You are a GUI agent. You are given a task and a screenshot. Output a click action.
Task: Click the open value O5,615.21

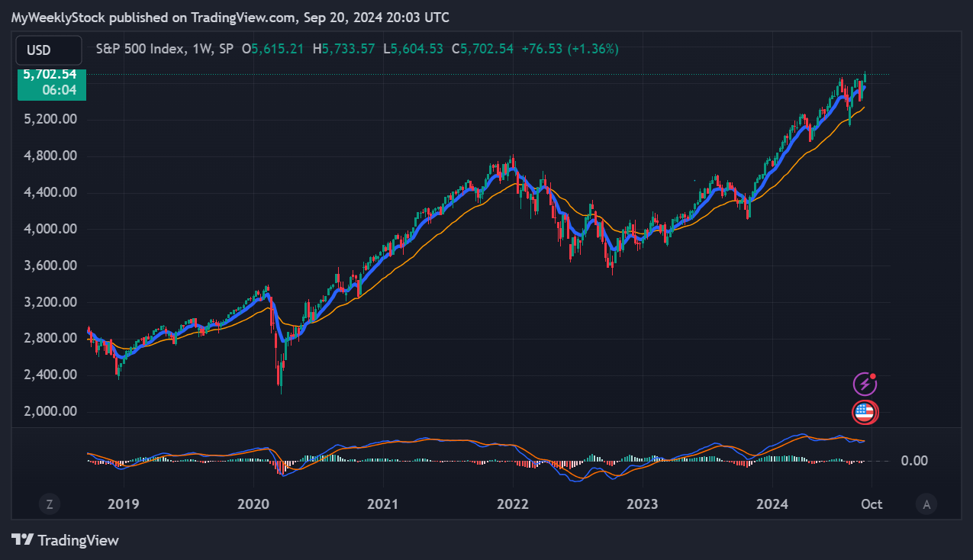(272, 49)
